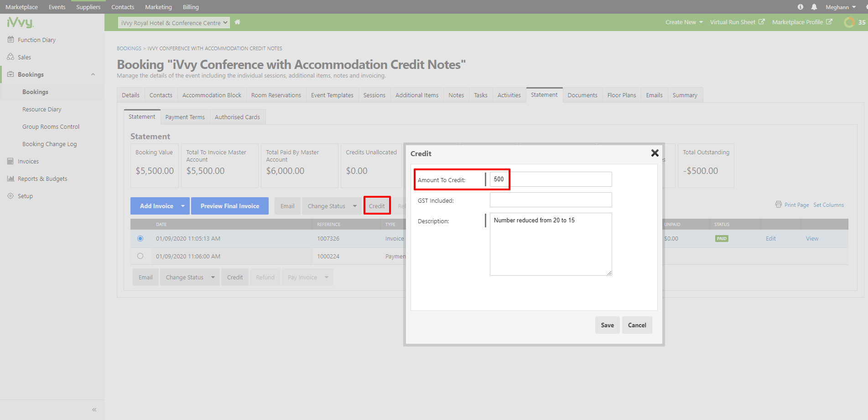Open the top Change Status dropdown
Screen dimensions: 868x420
tap(332, 206)
